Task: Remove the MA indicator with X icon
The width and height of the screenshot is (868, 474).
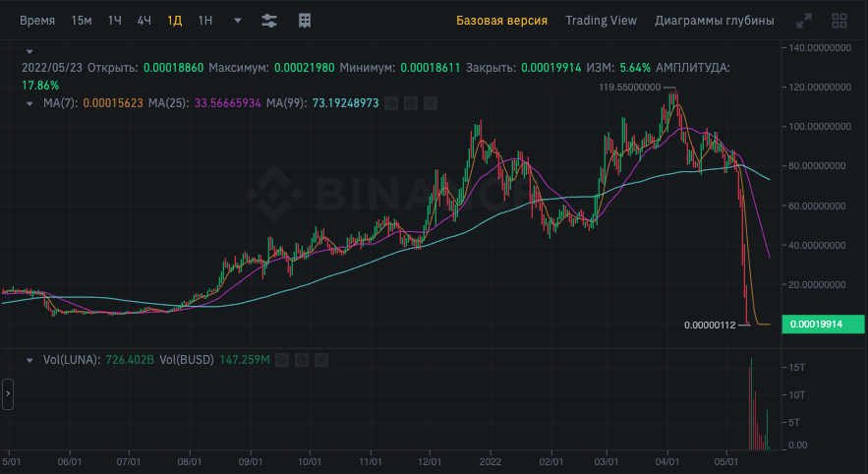Action: tap(430, 102)
